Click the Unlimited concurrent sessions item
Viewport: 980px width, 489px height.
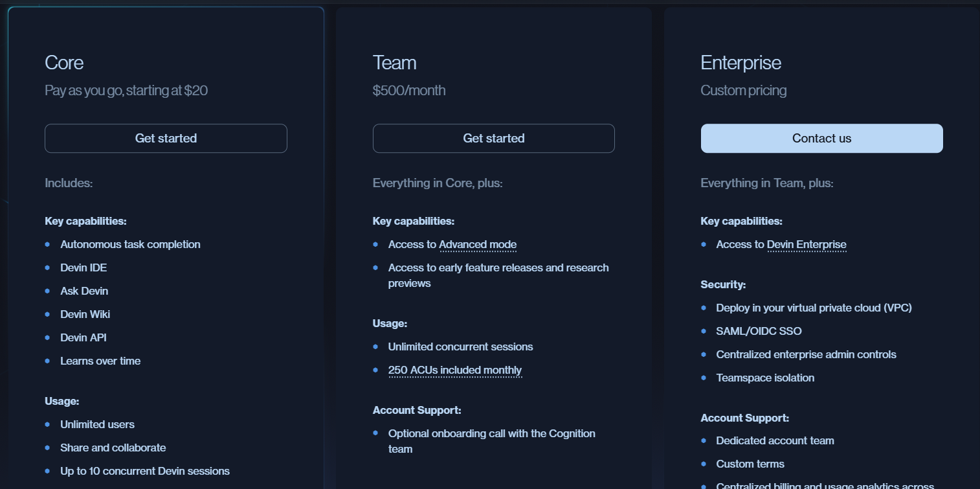460,347
